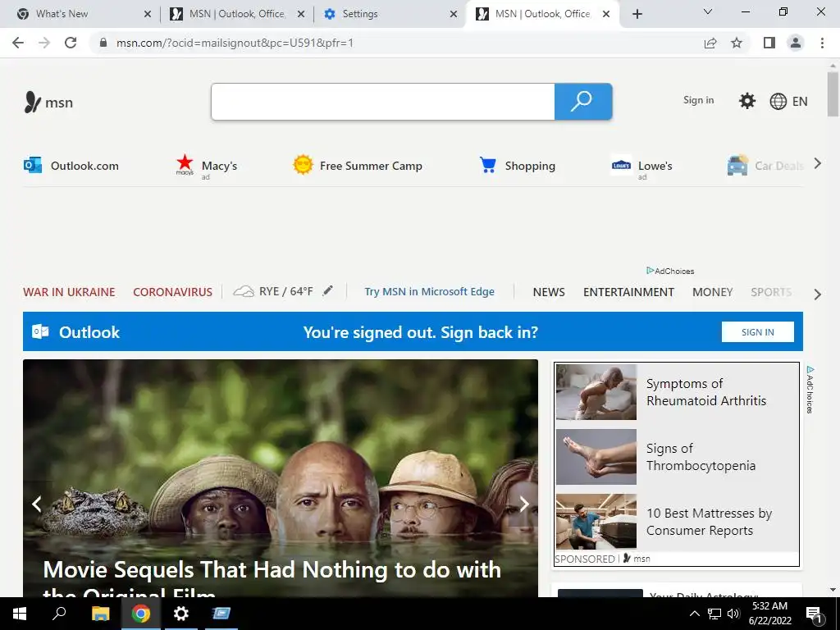Viewport: 840px width, 630px height.
Task: Click the cloud weather icon
Action: coord(243,291)
